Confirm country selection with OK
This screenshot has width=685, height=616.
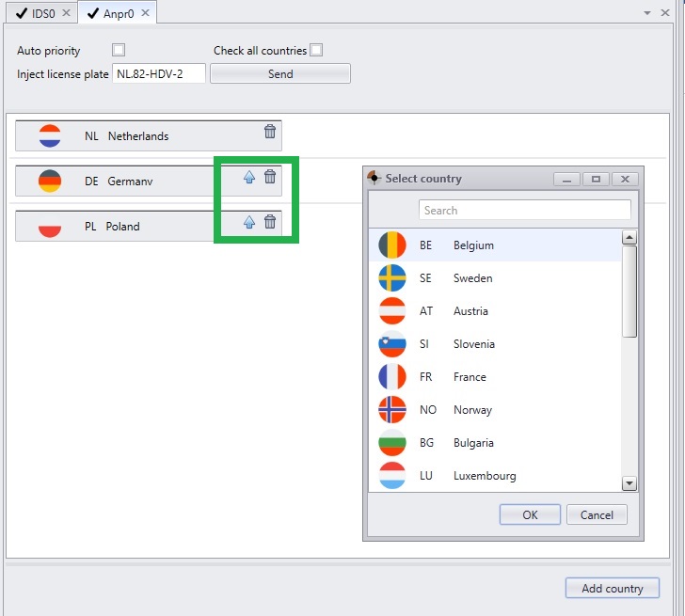530,514
